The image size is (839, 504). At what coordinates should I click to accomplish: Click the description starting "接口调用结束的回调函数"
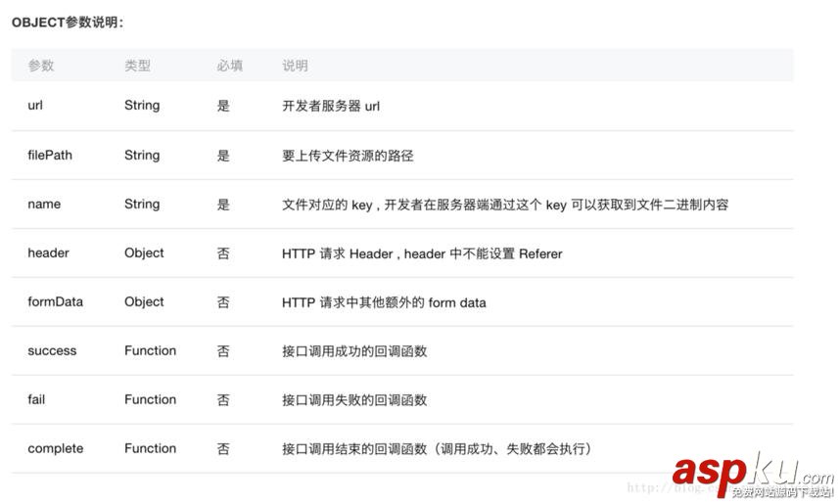click(x=437, y=449)
